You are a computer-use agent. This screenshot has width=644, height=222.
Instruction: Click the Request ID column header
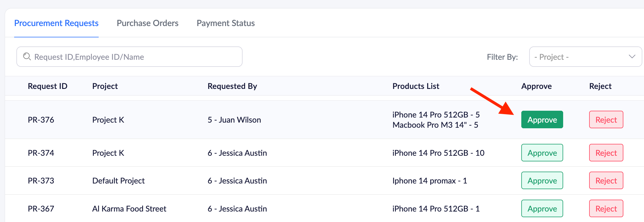pyautogui.click(x=47, y=86)
